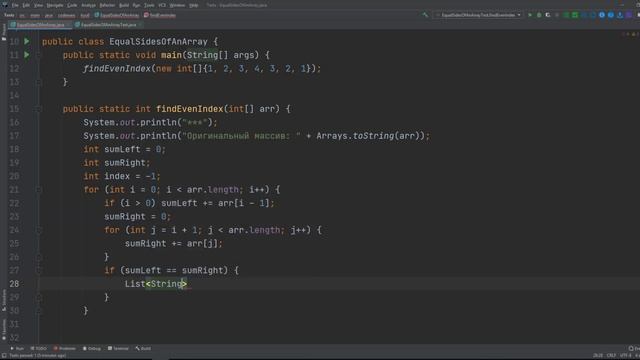Viewport: 640px width, 360px height.
Task: Run main method via gutter arrow line 11
Action: [27, 55]
